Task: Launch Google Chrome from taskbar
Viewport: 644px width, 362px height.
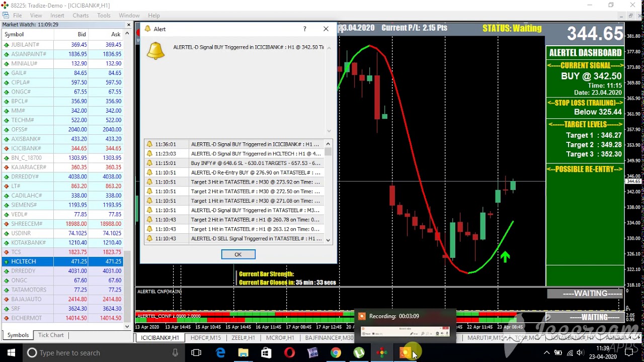Action: 336,353
